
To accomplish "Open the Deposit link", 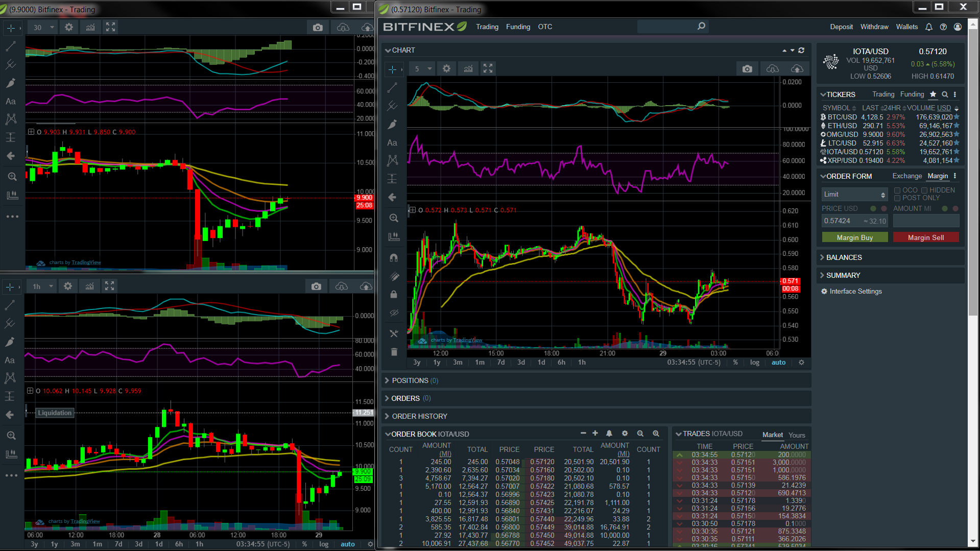I will [841, 27].
